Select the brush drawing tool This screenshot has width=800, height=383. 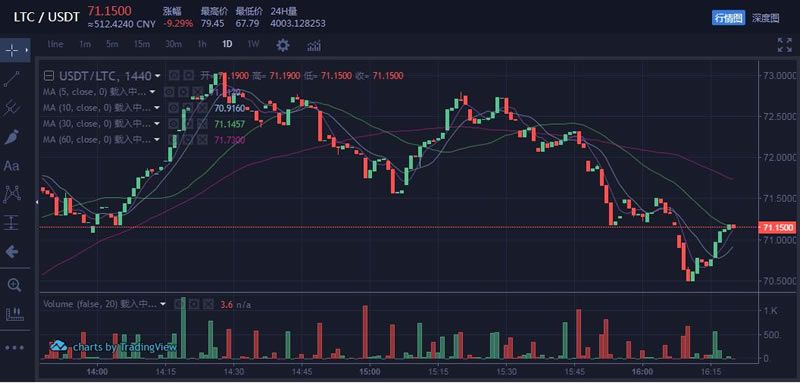(x=12, y=137)
